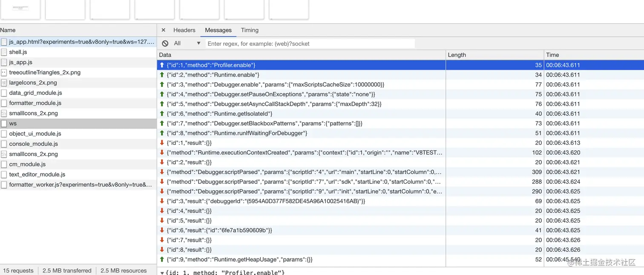The image size is (644, 275).
Task: Switch to the Headers tab
Action: click(184, 30)
